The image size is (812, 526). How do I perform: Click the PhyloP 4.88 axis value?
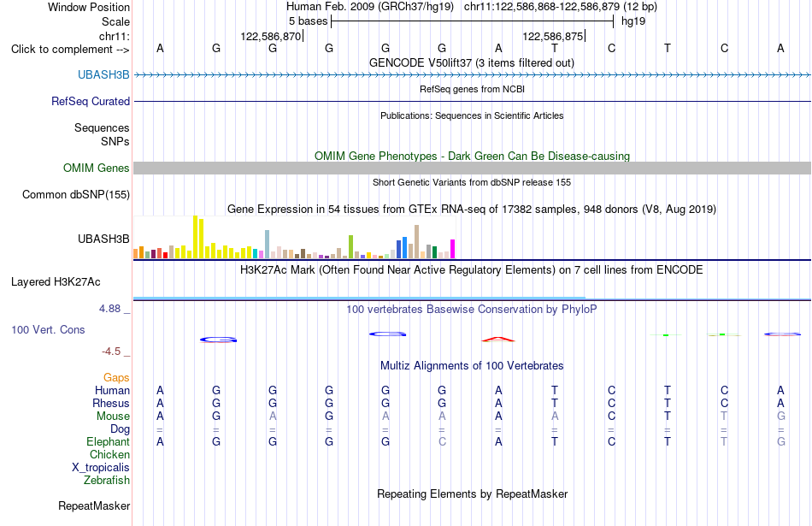[109, 309]
